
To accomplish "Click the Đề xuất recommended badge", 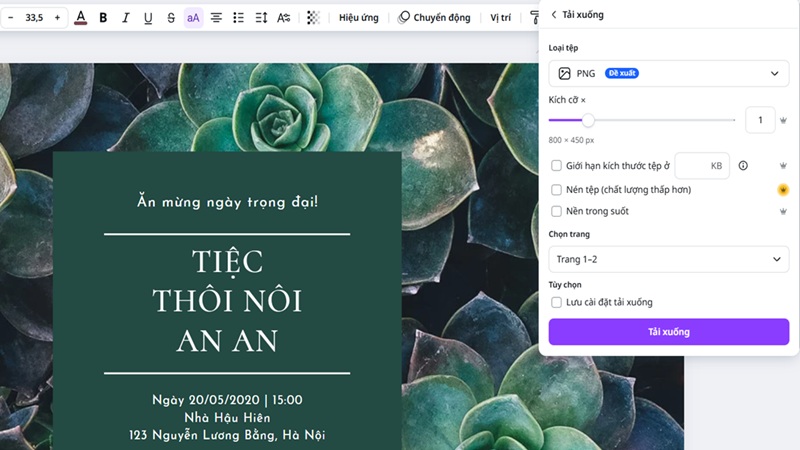I will 621,73.
